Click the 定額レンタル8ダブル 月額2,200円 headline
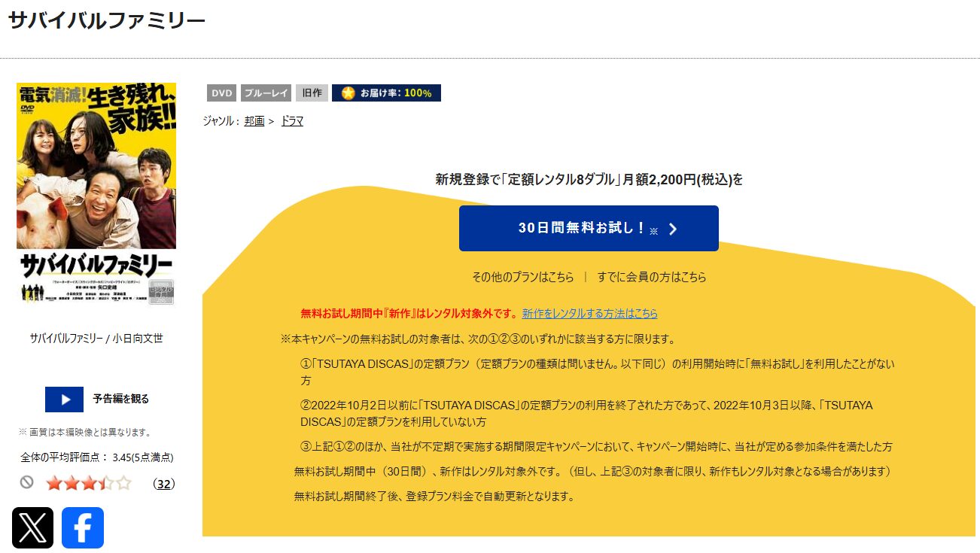Viewport: 980px width, 553px height. [x=589, y=180]
